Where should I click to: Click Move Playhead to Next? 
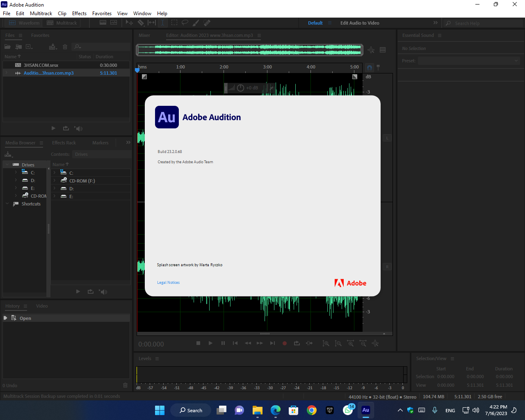point(272,343)
